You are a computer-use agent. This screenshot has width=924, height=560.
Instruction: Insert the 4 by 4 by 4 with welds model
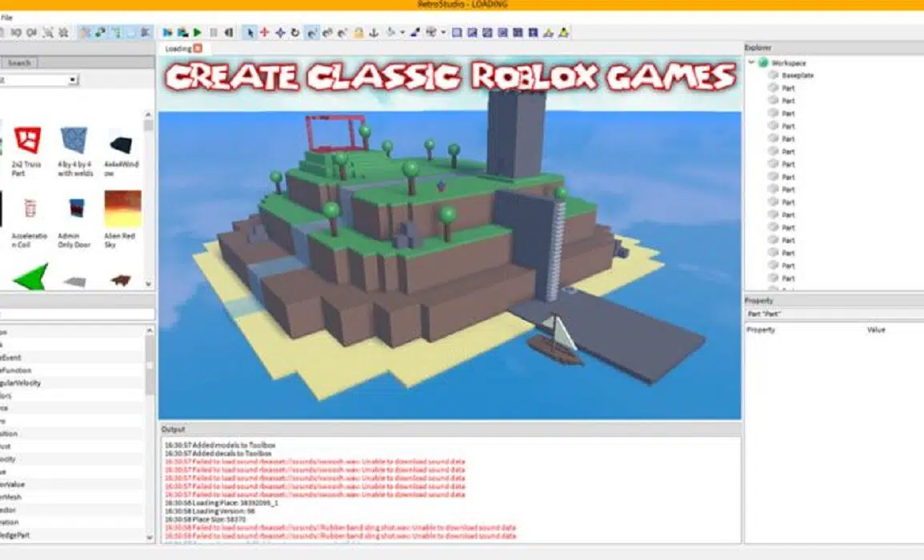click(x=74, y=151)
